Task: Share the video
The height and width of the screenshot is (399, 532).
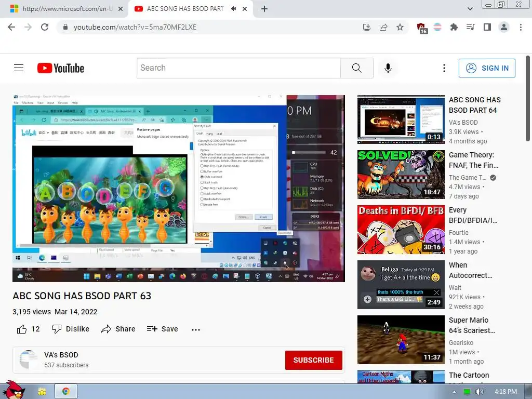Action: coord(118,329)
